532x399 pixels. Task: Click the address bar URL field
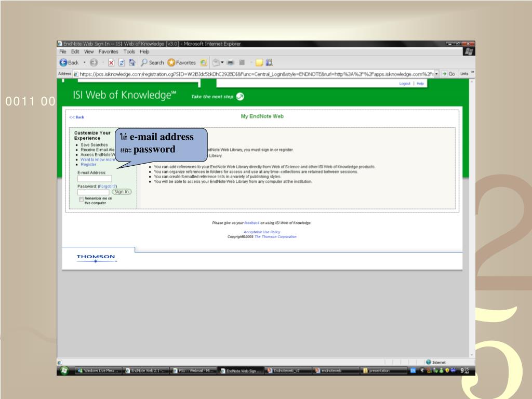coord(254,74)
